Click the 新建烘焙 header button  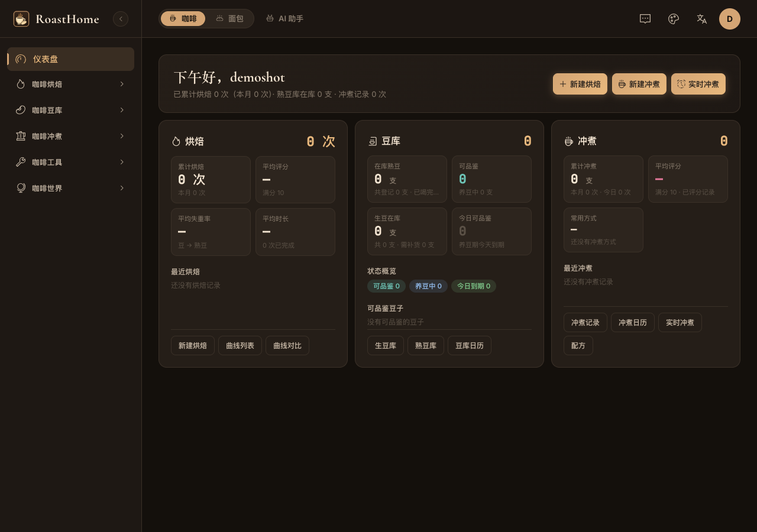tap(580, 84)
